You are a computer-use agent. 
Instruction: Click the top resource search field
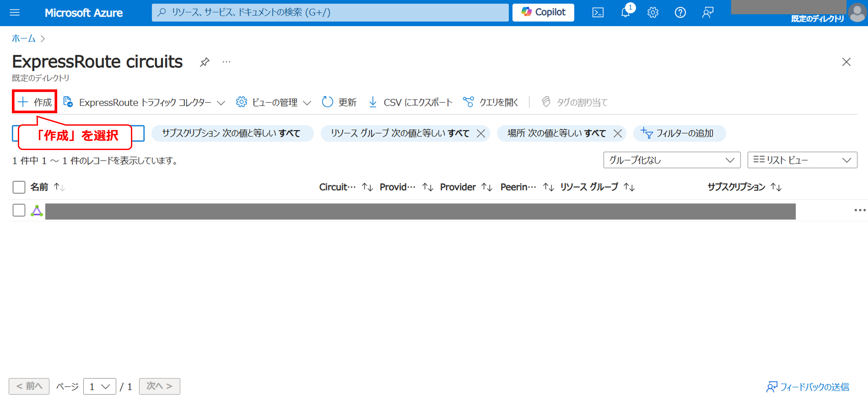click(x=330, y=12)
